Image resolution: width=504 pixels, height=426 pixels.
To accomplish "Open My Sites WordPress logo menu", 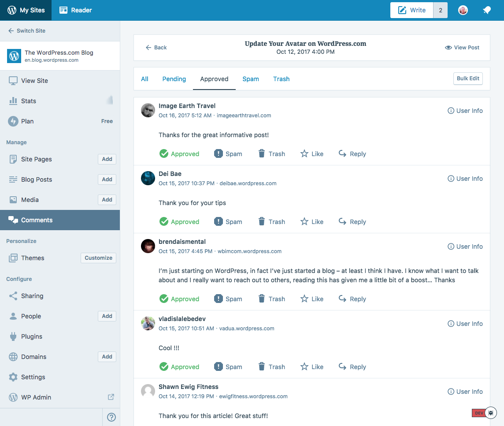I will click(26, 10).
